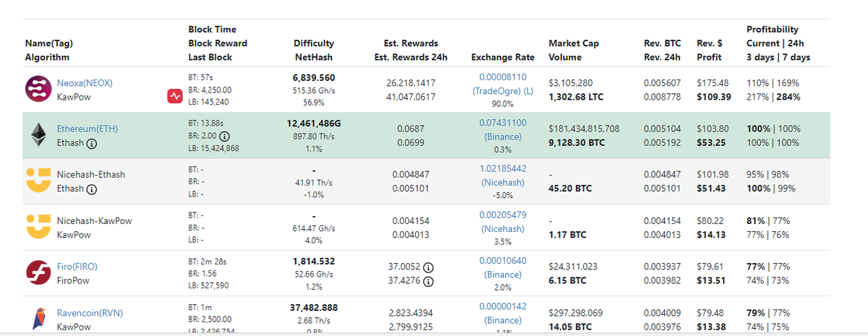
Task: Click the Nicehash-Ethash smiley logo
Action: pos(37,181)
